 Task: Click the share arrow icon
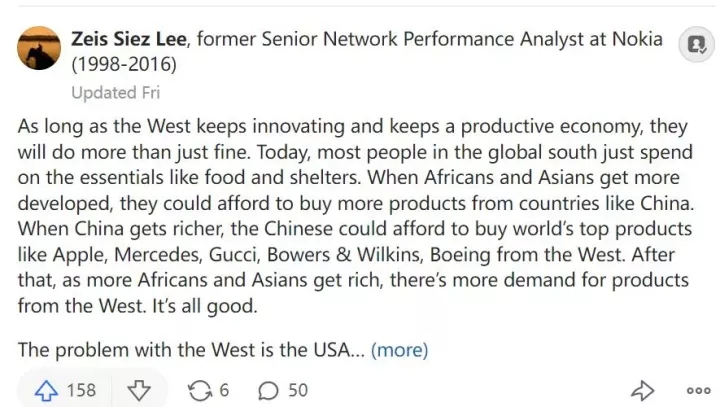coord(643,389)
